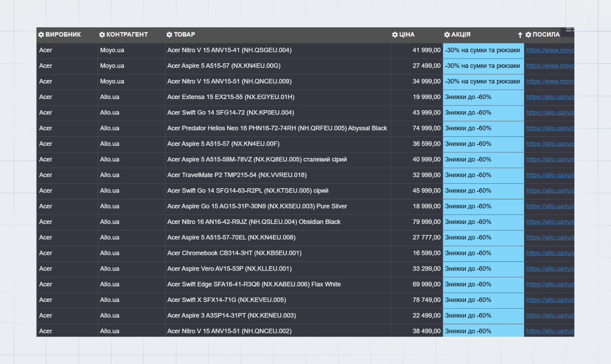The height and width of the screenshot is (364, 611).
Task: Open Moyo link for Nitro V 15 ANV15-51 NH.QNCEU.009
Action: coord(550,81)
